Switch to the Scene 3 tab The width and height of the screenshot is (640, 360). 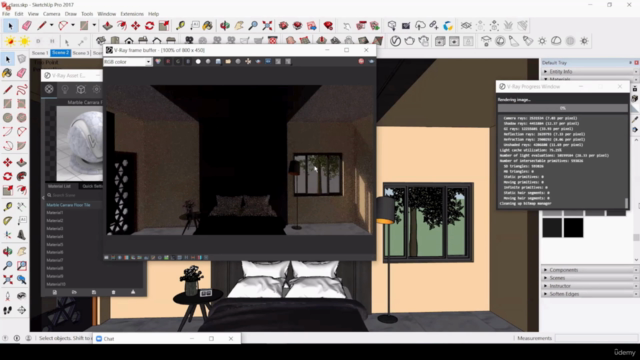click(x=81, y=53)
